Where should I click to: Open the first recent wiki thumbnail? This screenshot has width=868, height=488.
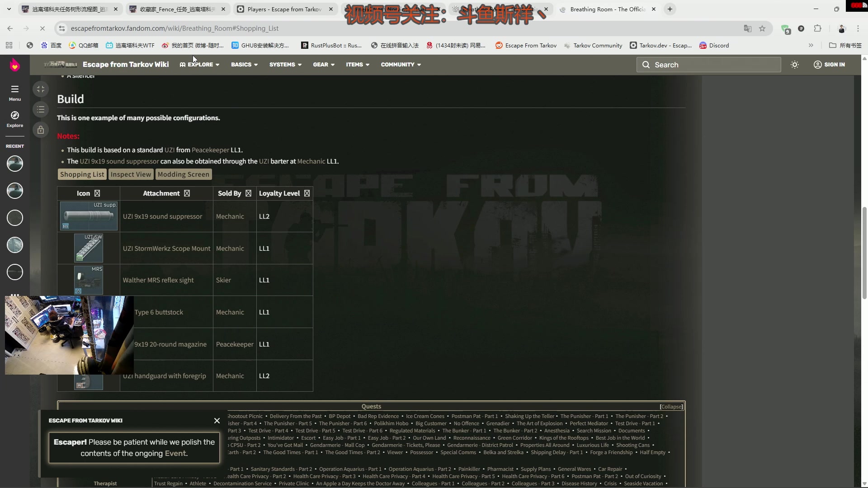(15, 164)
